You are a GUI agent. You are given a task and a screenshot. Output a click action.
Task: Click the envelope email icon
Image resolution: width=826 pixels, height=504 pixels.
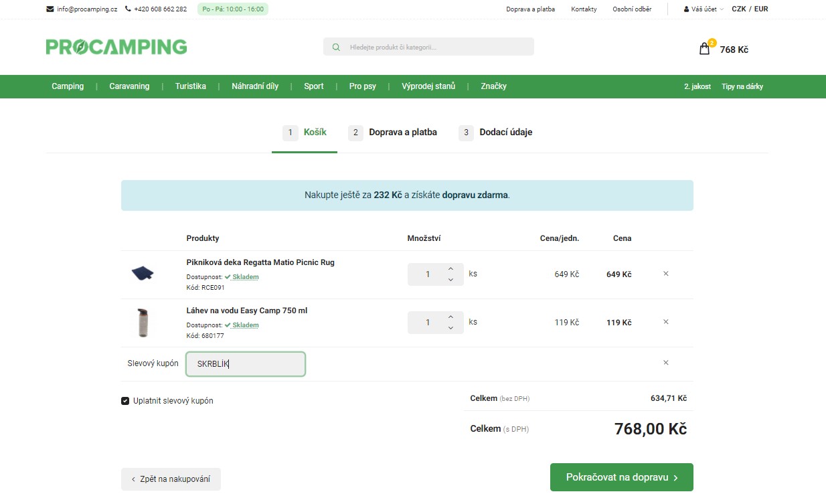(x=50, y=9)
